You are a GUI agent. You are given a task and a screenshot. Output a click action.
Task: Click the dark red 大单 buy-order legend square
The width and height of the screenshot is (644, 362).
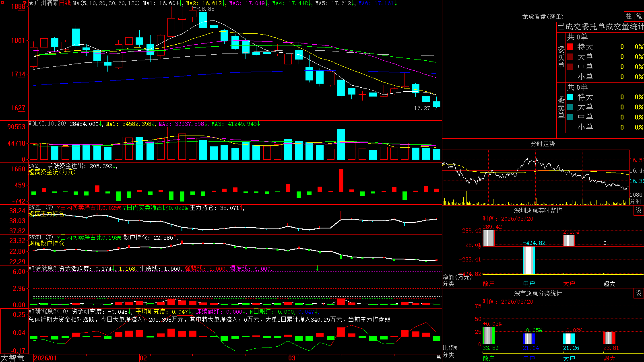tap(570, 57)
